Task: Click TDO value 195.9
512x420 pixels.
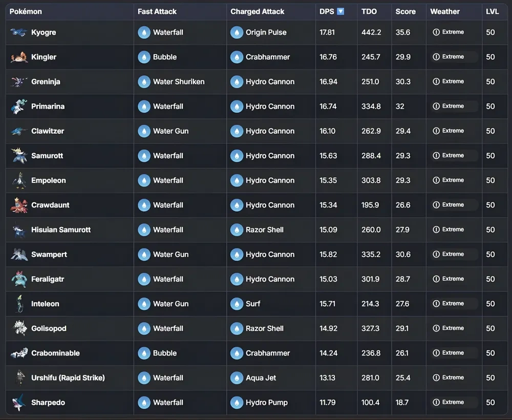Action: [x=370, y=205]
